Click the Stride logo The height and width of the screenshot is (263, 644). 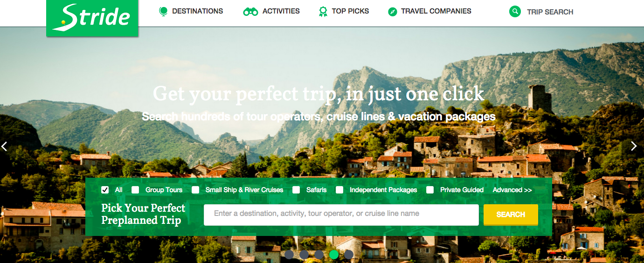[92, 18]
